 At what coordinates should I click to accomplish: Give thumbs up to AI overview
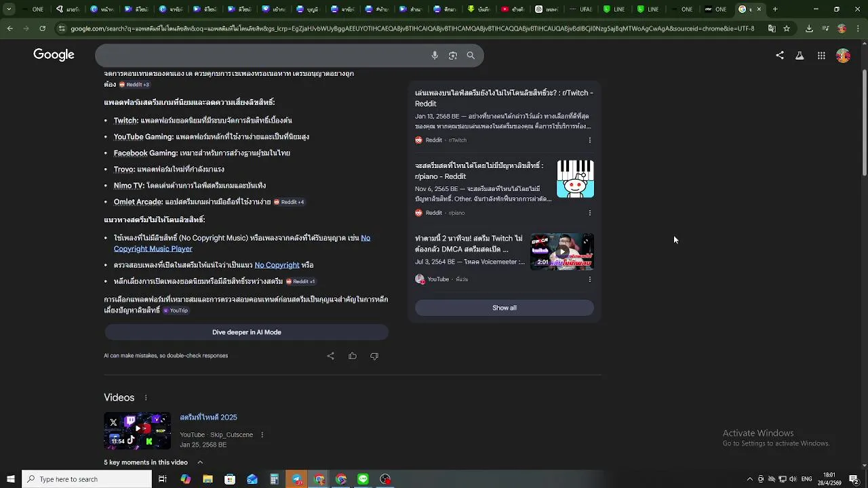tap(353, 356)
